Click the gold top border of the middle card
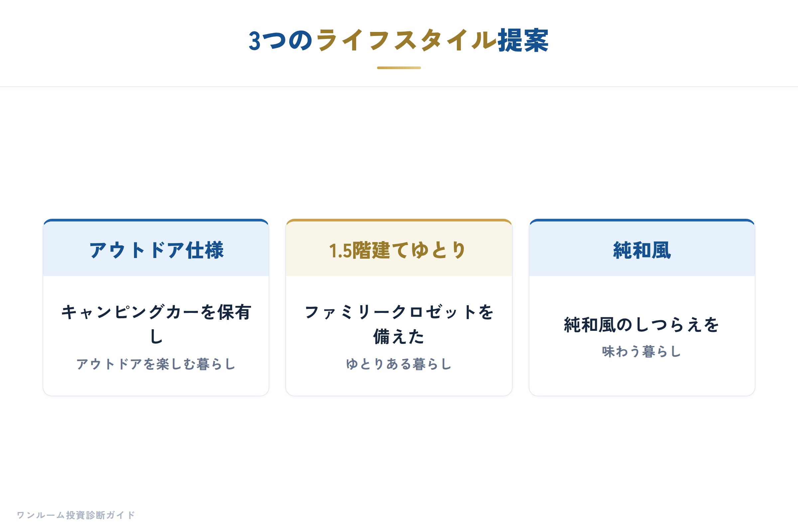Screen dimensions: 798x532 point(399,220)
